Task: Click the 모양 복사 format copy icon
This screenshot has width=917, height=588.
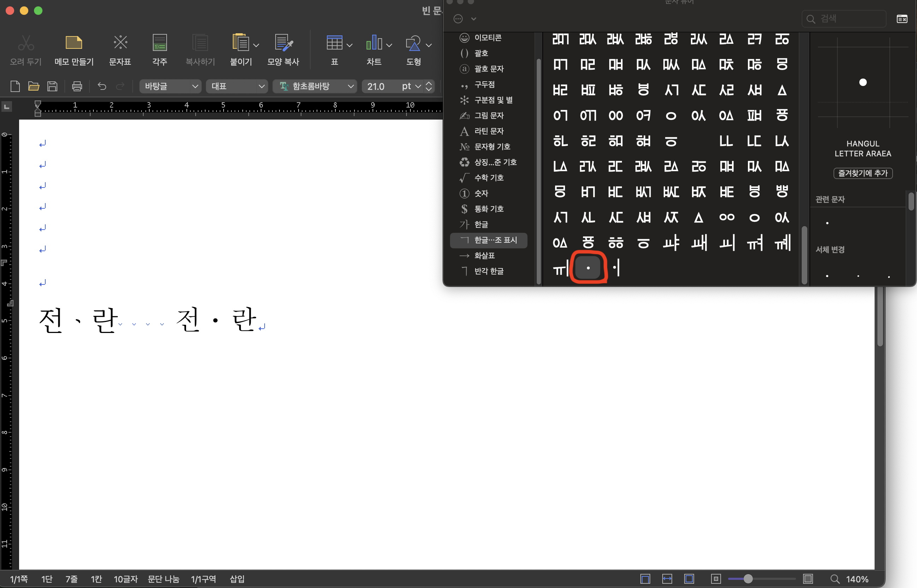Action: point(283,43)
